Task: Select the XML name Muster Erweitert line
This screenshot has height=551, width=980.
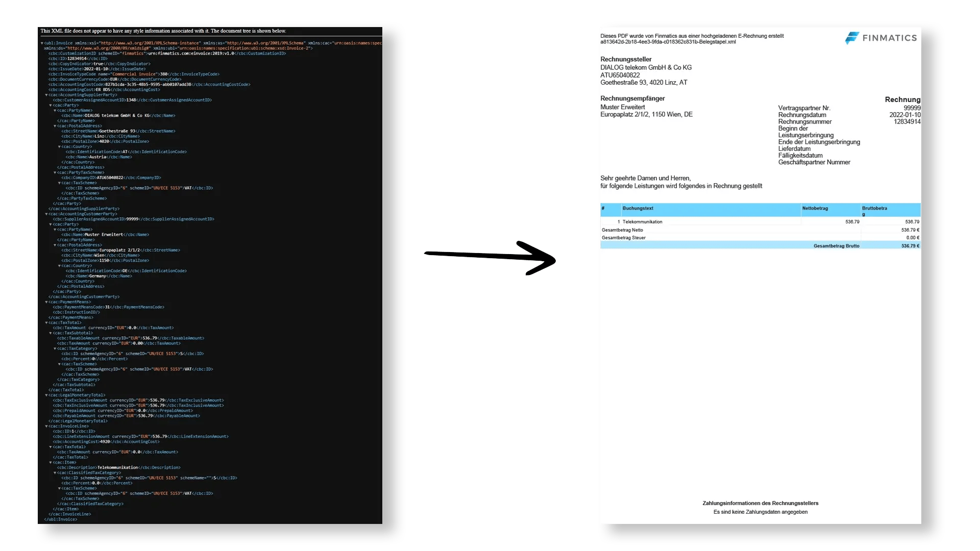Action: coord(105,235)
